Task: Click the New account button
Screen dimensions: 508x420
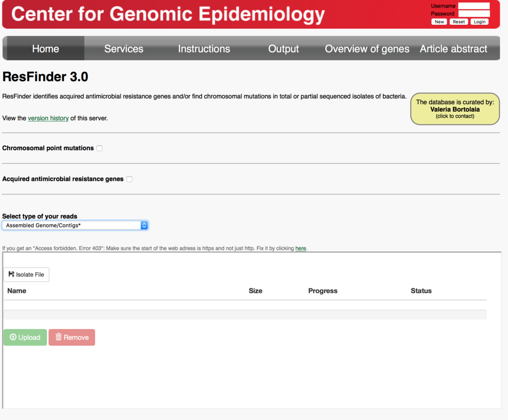Action: [x=439, y=21]
